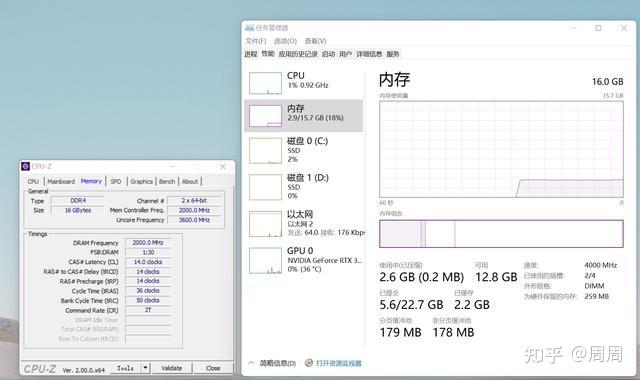Select the 内存 performance item
Screen dimensions: 640x380
point(303,116)
